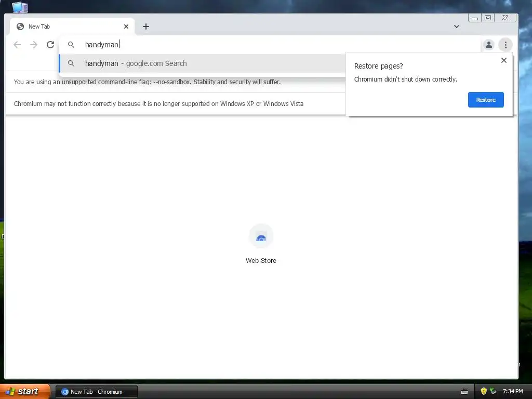The height and width of the screenshot is (399, 532).
Task: Click the no-sandbox warning message text
Action: pos(147,82)
